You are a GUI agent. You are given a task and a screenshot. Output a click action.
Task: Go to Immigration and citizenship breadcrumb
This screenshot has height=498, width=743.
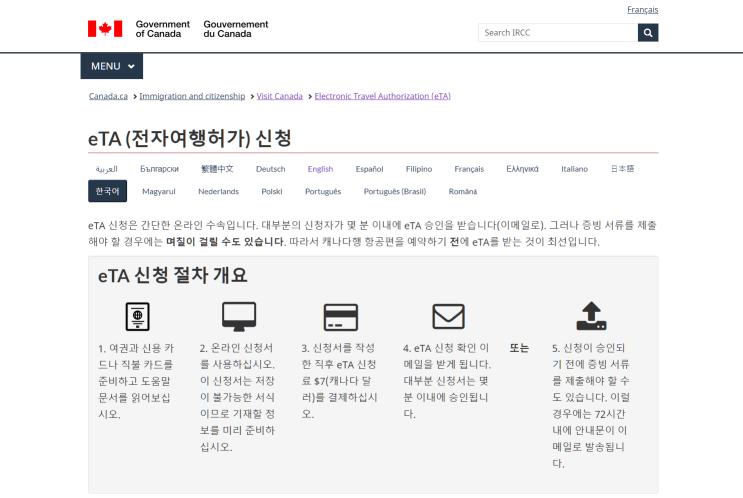click(x=192, y=96)
